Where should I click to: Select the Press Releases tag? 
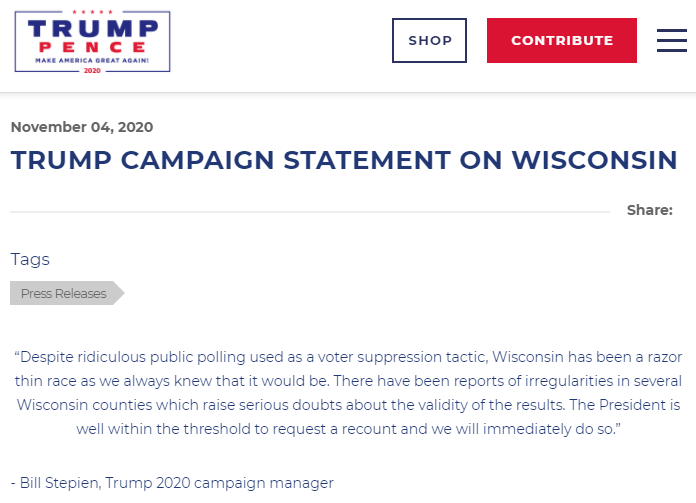point(64,293)
